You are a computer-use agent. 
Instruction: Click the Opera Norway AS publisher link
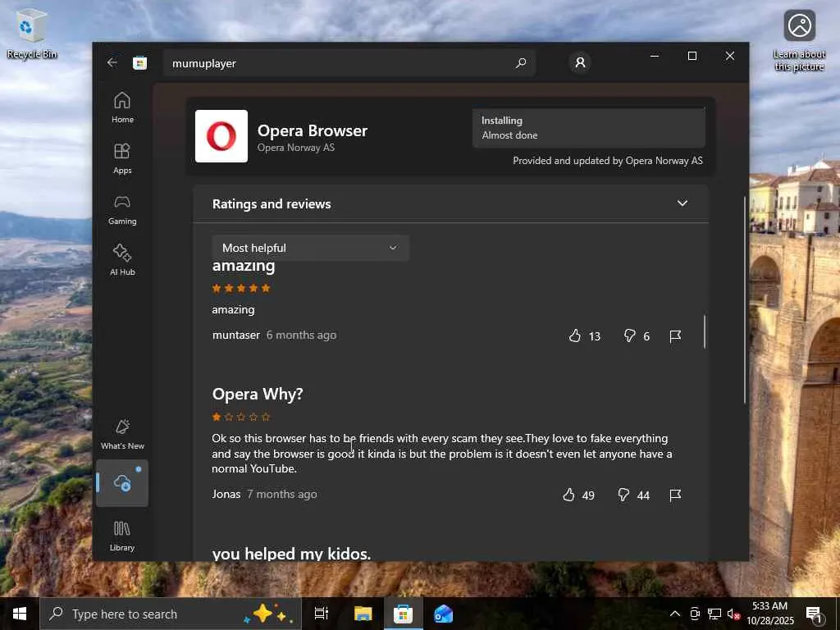(x=295, y=148)
